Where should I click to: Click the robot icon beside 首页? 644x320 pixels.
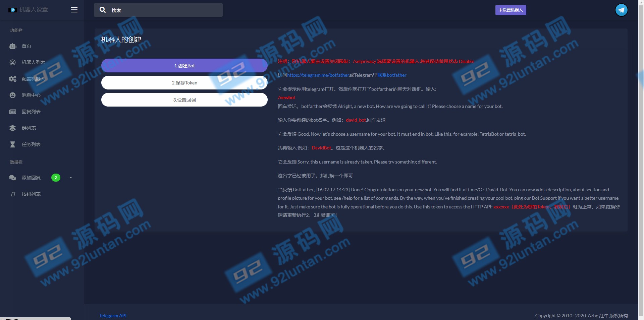[x=12, y=46]
